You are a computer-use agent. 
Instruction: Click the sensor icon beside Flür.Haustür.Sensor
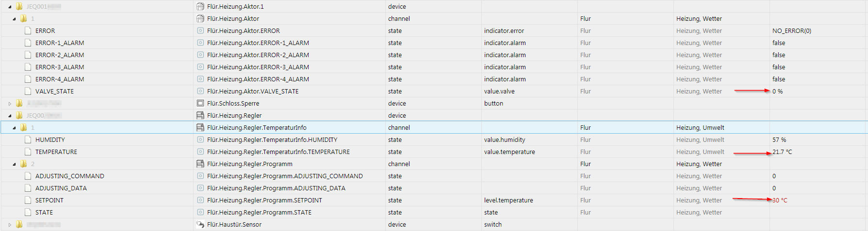[200, 224]
